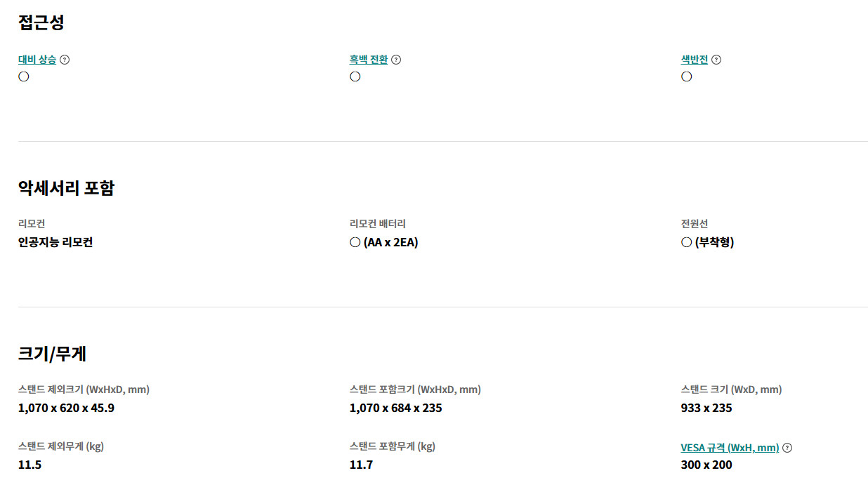The height and width of the screenshot is (499, 868).
Task: Click the help icon beside 대비 상승
Action: 65,60
